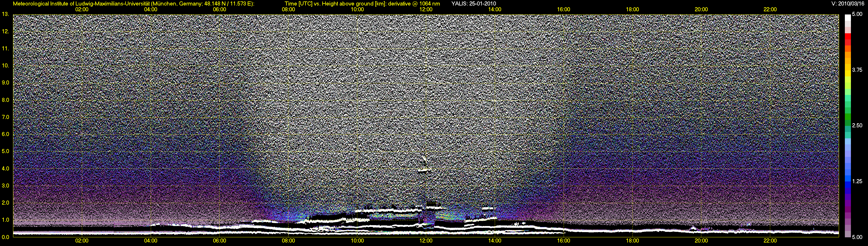This screenshot has height=246, width=868.
Task: Click the 1.0 height label on the vertical axis
Action: 5,220
